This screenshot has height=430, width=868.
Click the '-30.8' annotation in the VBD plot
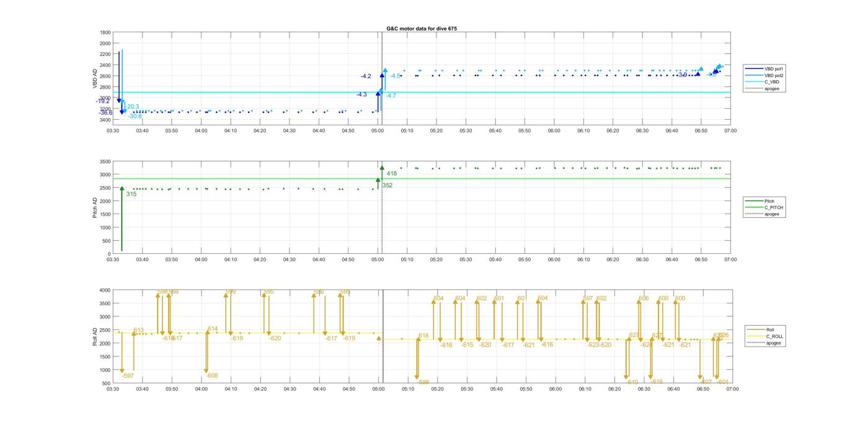pos(135,116)
